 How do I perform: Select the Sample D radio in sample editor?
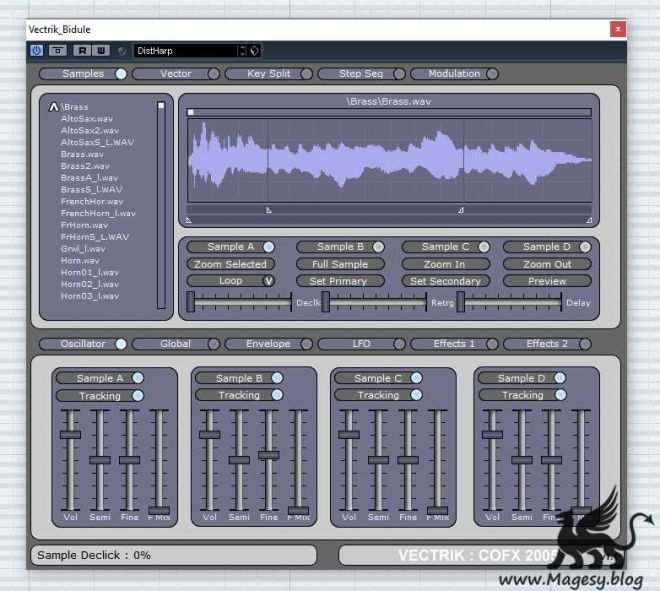[585, 247]
